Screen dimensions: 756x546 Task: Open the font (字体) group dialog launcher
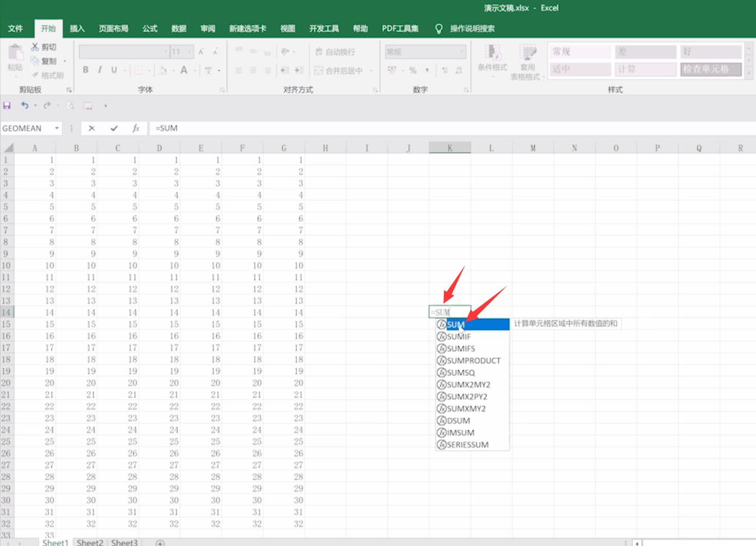click(x=222, y=90)
